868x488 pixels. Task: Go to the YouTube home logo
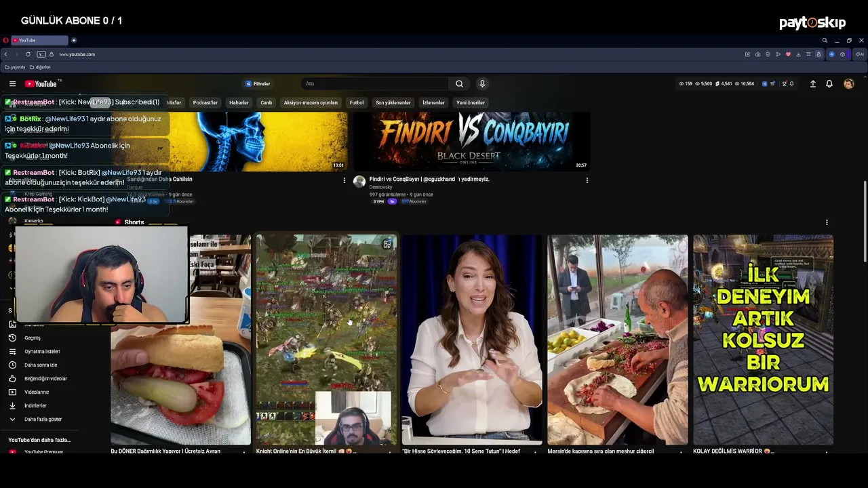42,84
